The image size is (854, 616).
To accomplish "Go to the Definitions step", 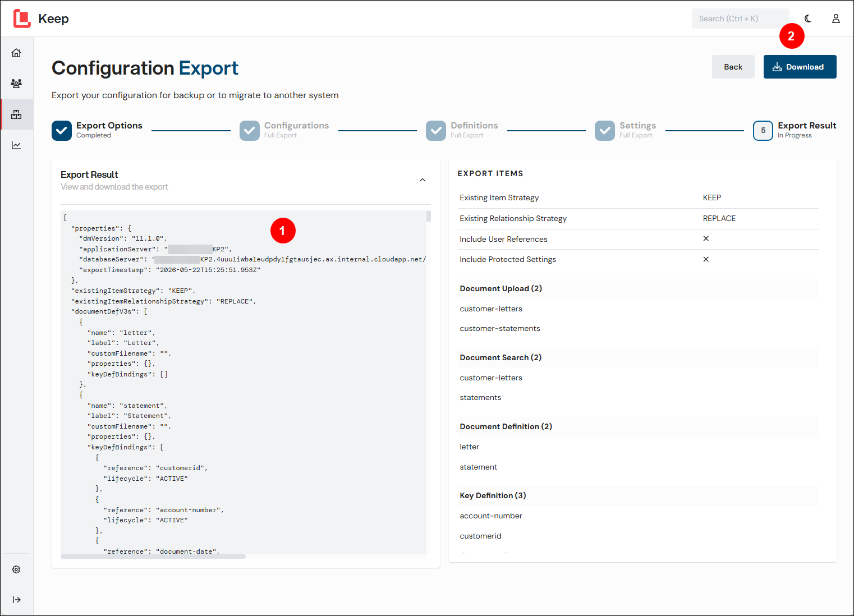I will pyautogui.click(x=462, y=130).
